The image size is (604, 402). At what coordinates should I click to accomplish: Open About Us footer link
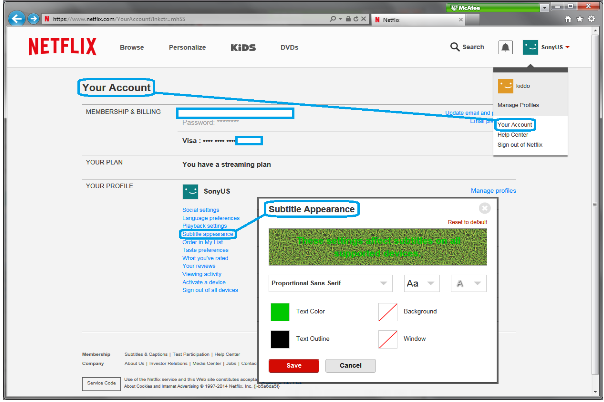click(x=134, y=363)
